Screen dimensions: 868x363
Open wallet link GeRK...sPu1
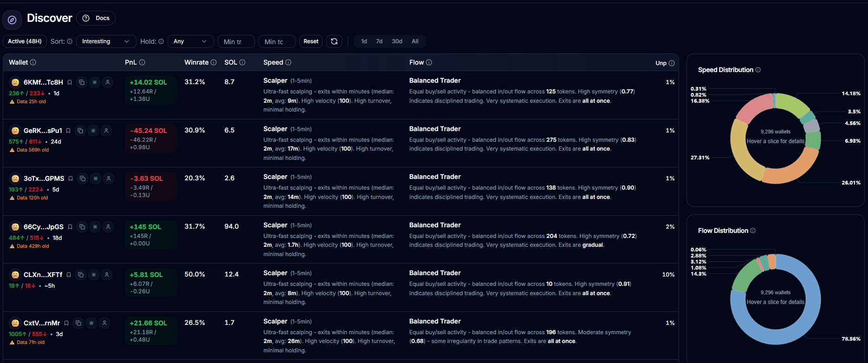(43, 131)
